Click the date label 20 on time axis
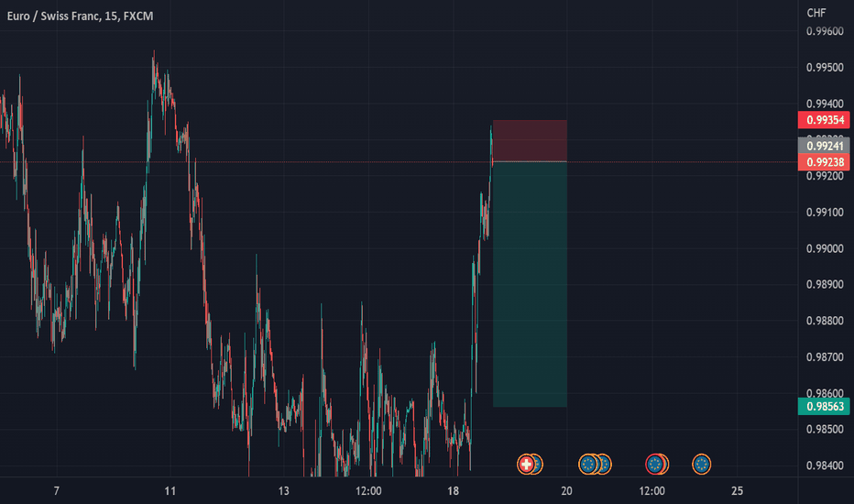854x504 pixels. tap(566, 491)
